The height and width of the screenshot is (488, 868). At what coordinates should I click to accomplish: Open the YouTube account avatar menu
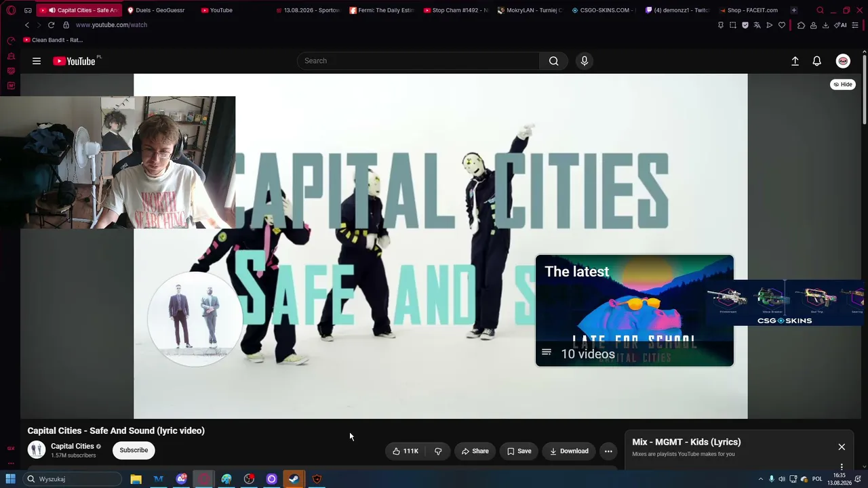843,61
